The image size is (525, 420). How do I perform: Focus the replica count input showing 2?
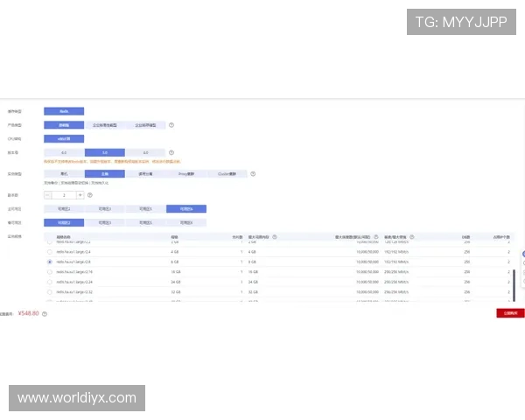tap(64, 195)
